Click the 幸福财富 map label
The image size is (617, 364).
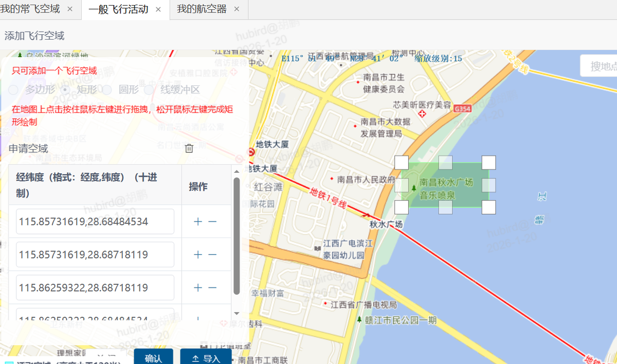pos(267,293)
